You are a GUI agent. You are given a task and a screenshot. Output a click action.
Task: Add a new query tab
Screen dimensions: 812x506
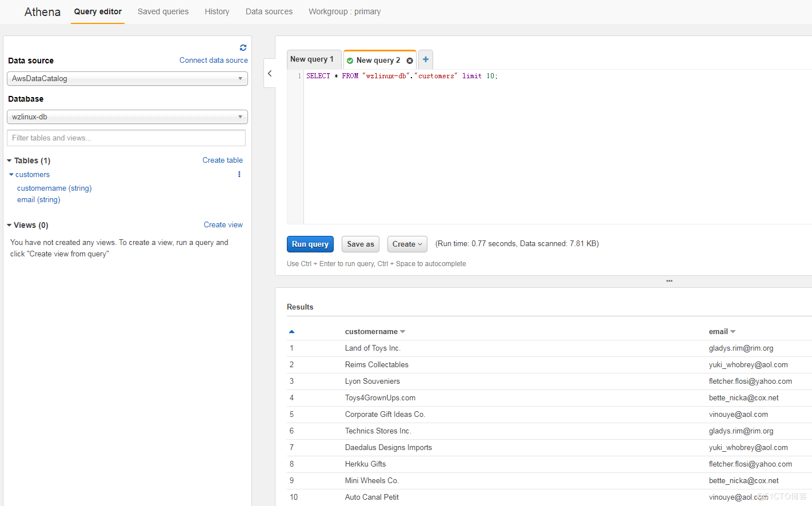(426, 59)
